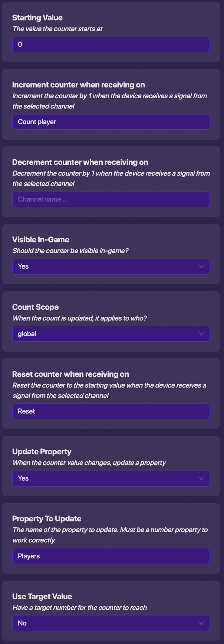Image resolution: width=224 pixels, height=644 pixels.
Task: Focus the 'Count player' increment channel field
Action: point(111,122)
